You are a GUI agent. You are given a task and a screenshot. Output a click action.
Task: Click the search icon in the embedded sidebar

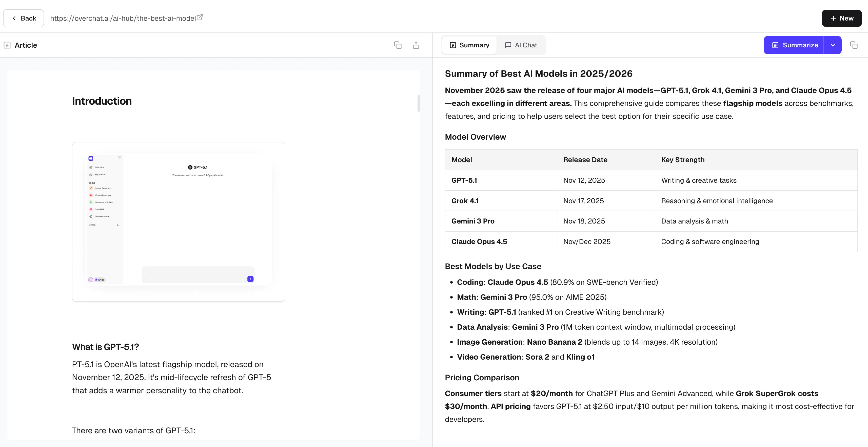pyautogui.click(x=118, y=225)
